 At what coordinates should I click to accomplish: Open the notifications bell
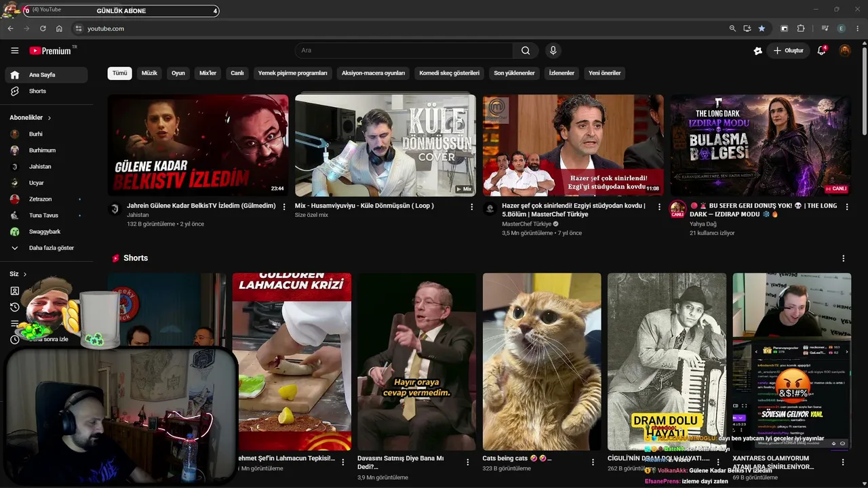(x=821, y=51)
